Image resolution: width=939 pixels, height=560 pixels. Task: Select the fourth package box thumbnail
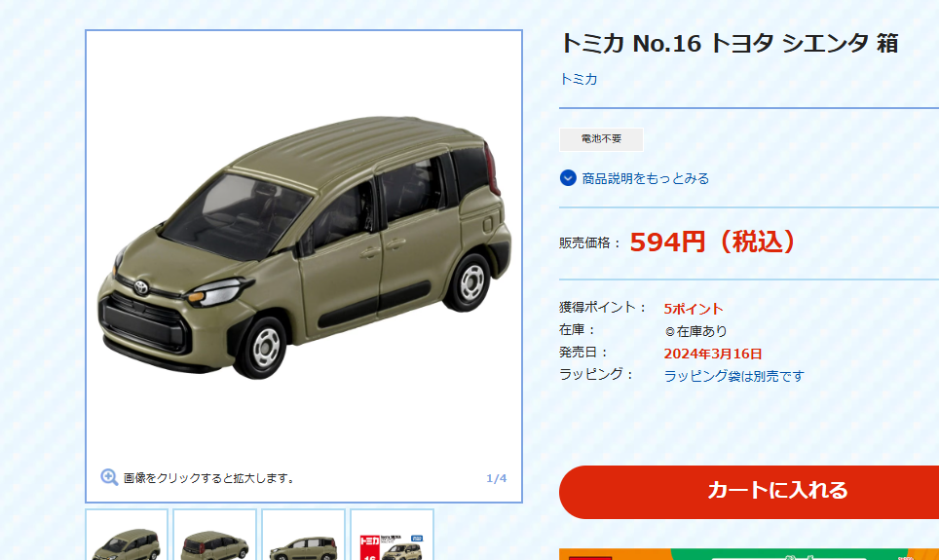coord(393,535)
